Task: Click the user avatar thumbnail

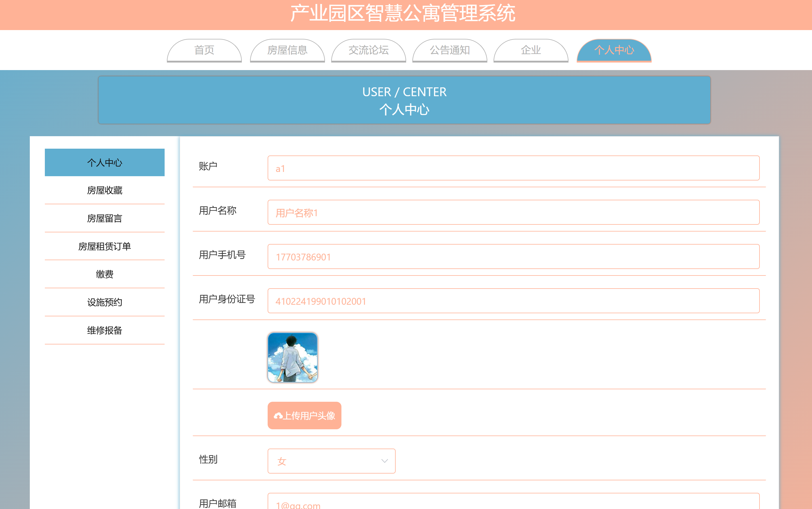Action: [292, 357]
